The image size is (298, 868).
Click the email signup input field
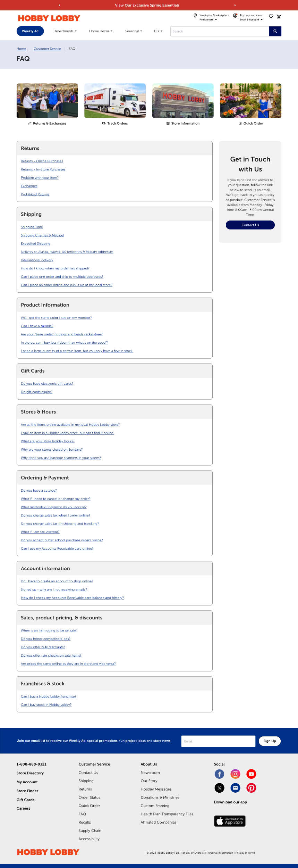[x=218, y=741]
